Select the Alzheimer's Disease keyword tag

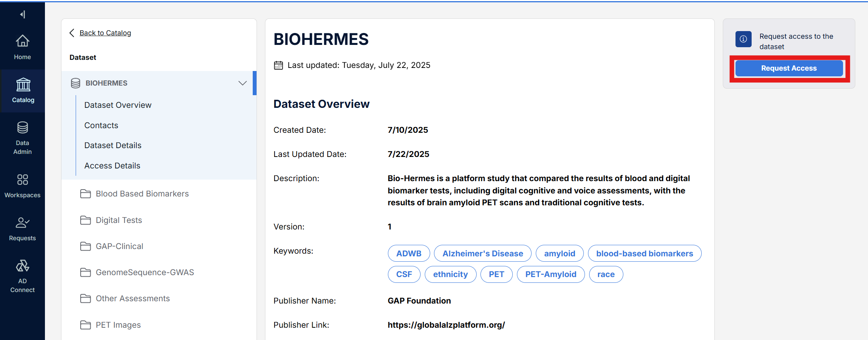(482, 254)
